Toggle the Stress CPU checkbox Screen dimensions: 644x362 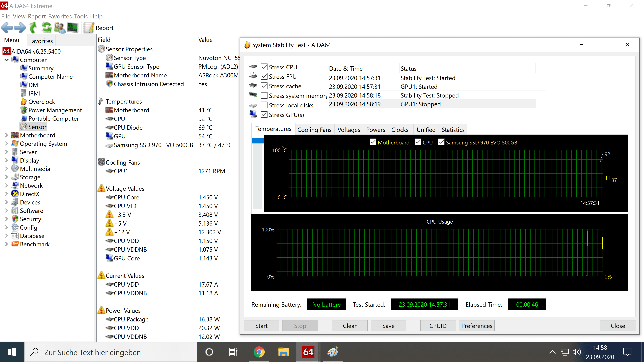click(264, 67)
